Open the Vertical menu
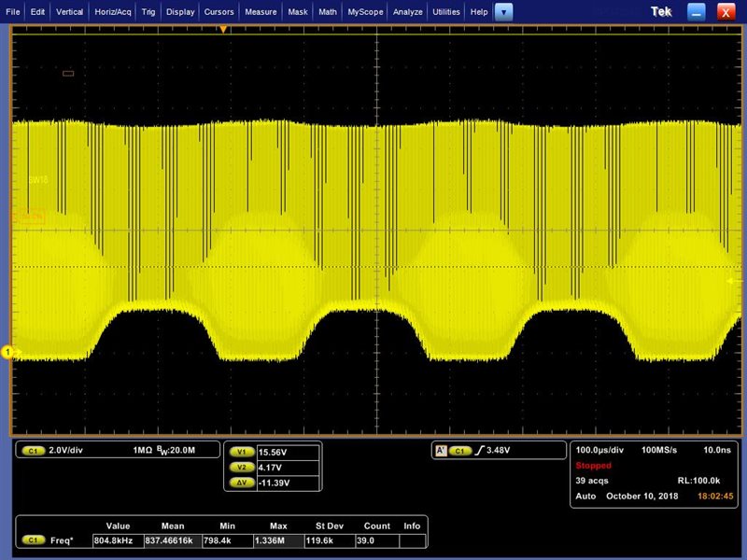747x560 pixels. click(69, 12)
